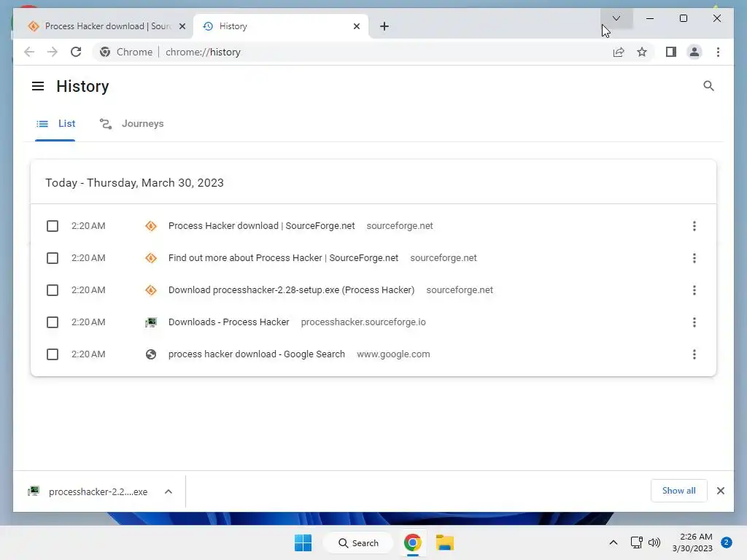Check the process hacker download Google Search entry
The height and width of the screenshot is (560, 747).
click(53, 354)
